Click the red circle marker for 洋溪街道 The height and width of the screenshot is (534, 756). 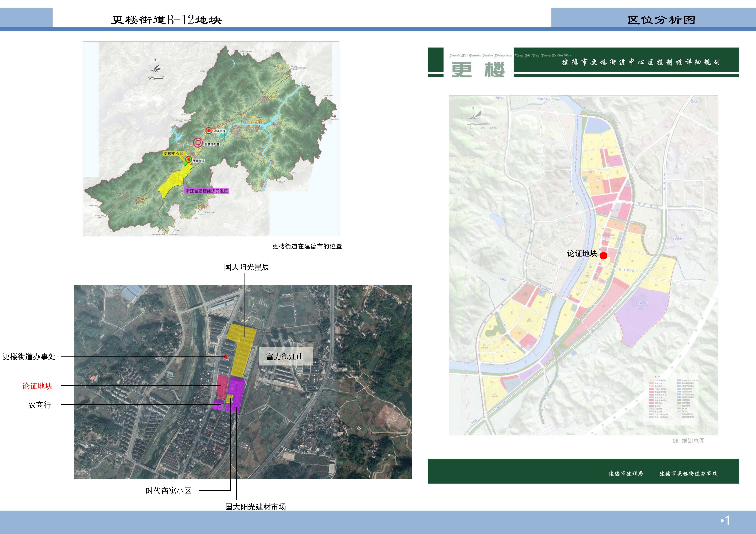pos(209,131)
